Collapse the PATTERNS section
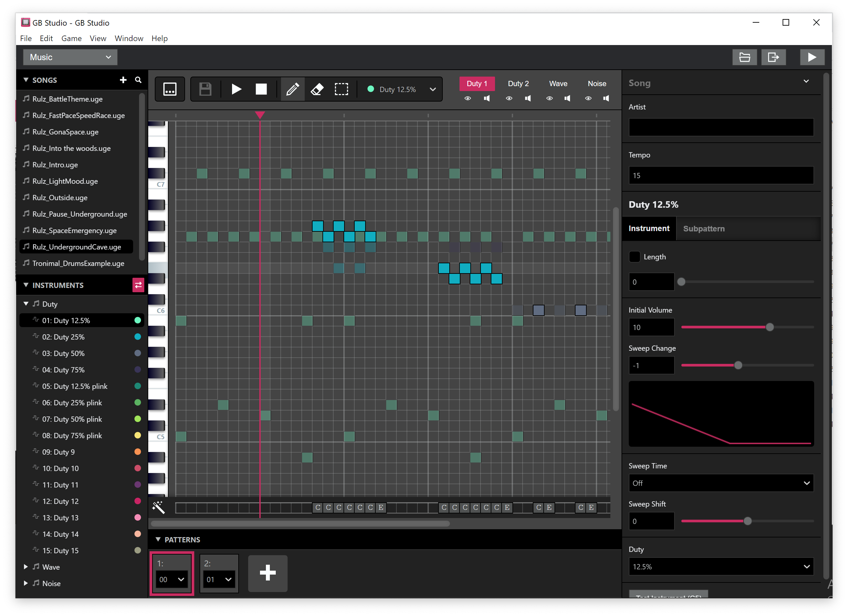The width and height of the screenshot is (848, 616). coord(158,539)
